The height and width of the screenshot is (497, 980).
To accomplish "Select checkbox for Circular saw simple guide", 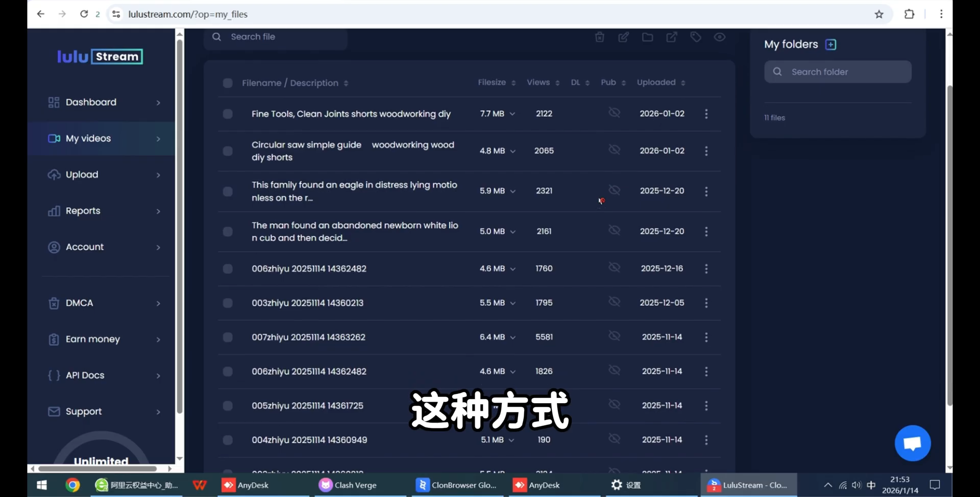I will click(228, 151).
